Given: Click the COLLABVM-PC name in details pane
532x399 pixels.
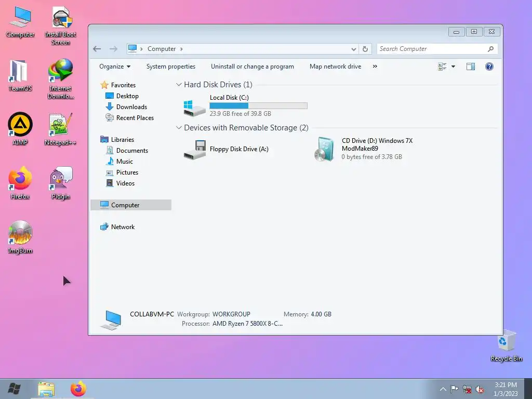Looking at the screenshot, I should [152, 314].
